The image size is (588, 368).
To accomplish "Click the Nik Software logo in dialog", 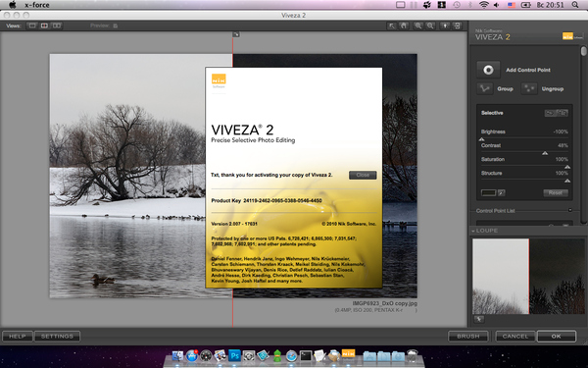I will [x=219, y=80].
